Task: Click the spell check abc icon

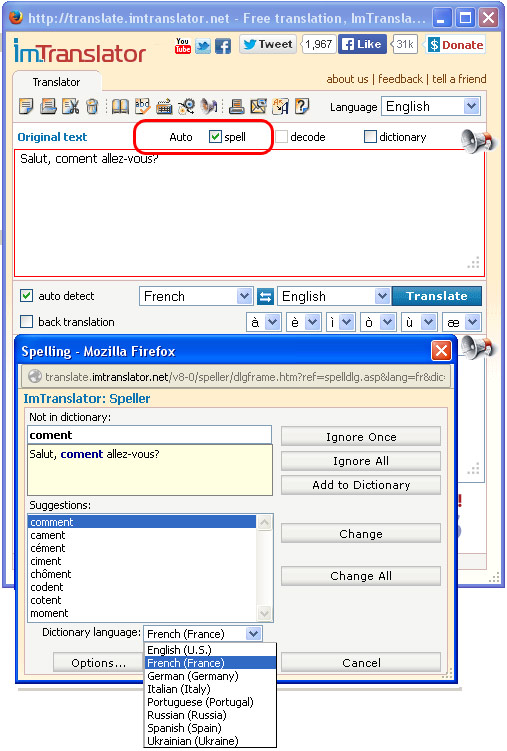Action: pyautogui.click(x=143, y=106)
